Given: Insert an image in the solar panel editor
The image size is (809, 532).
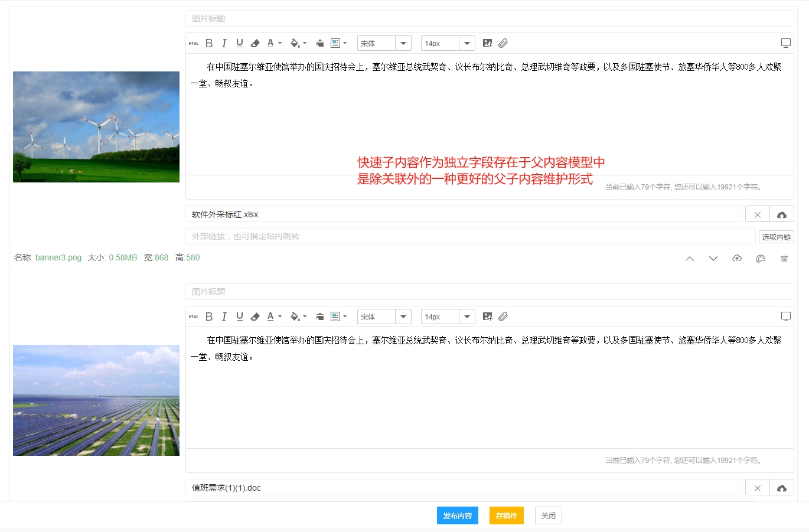Looking at the screenshot, I should (x=487, y=316).
